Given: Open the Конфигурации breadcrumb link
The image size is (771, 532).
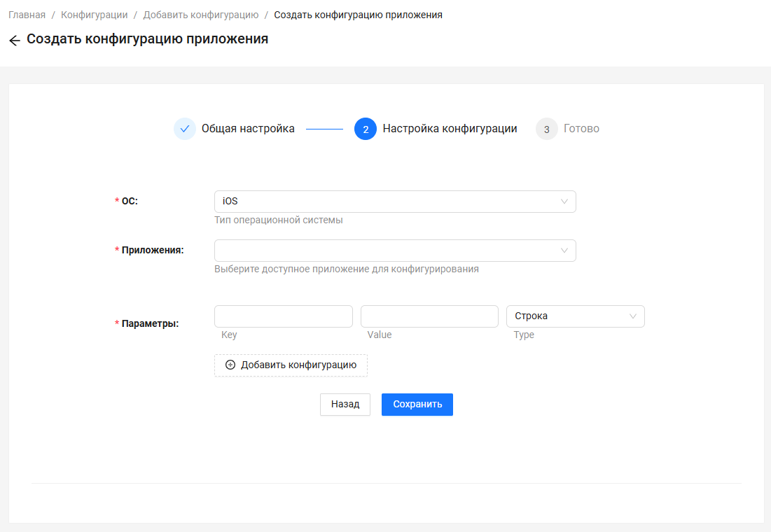Looking at the screenshot, I should pyautogui.click(x=94, y=15).
